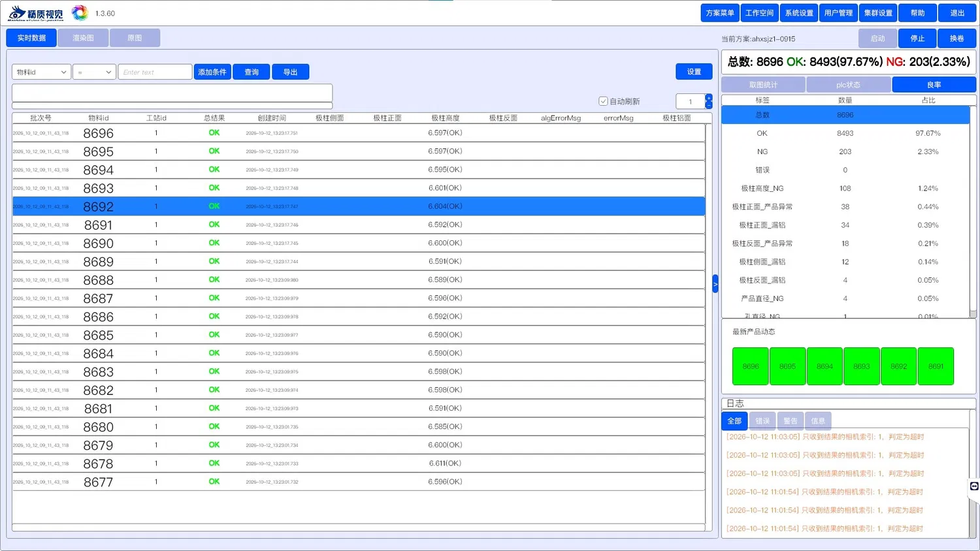Select the table row with 物料id 8689
The width and height of the screenshot is (980, 551).
(x=359, y=261)
